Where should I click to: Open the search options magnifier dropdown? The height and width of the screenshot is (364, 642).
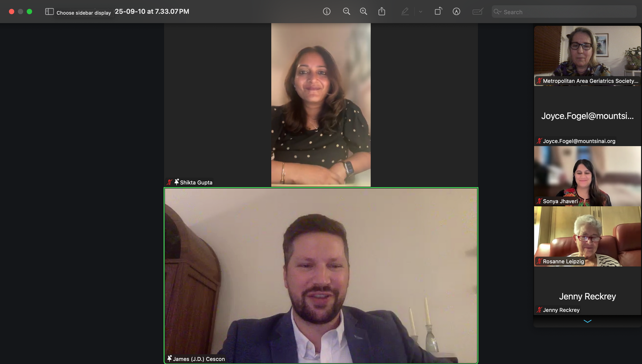click(x=498, y=12)
